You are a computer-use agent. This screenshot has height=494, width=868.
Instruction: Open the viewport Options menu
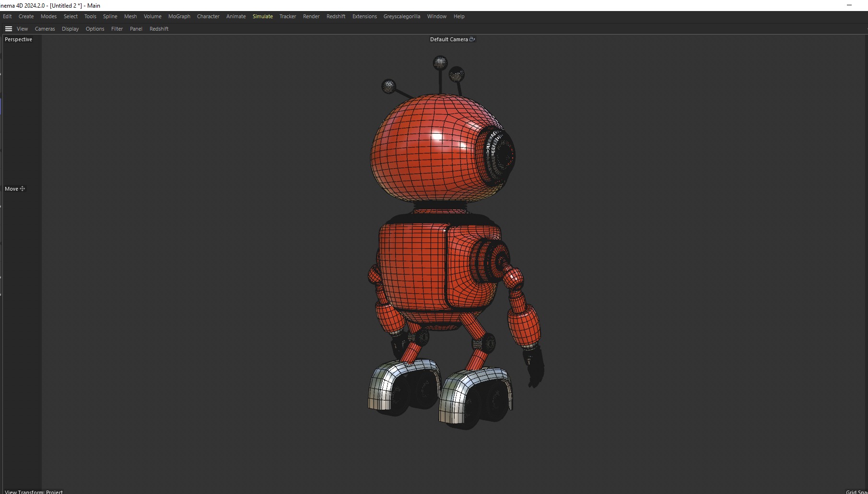(95, 29)
